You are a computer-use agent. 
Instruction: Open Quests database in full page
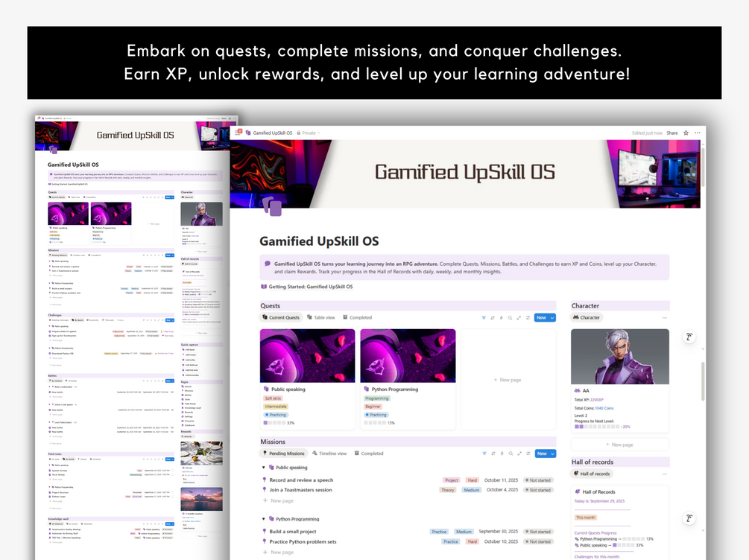[x=519, y=317]
